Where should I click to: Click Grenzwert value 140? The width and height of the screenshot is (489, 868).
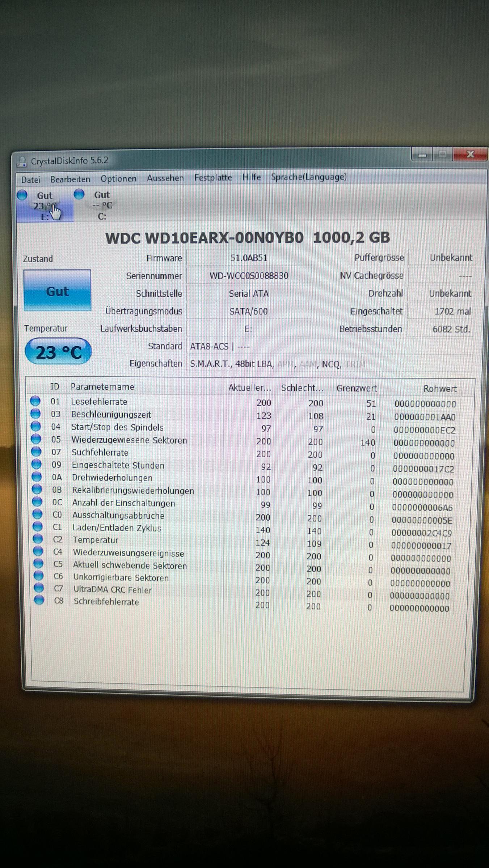click(x=368, y=443)
